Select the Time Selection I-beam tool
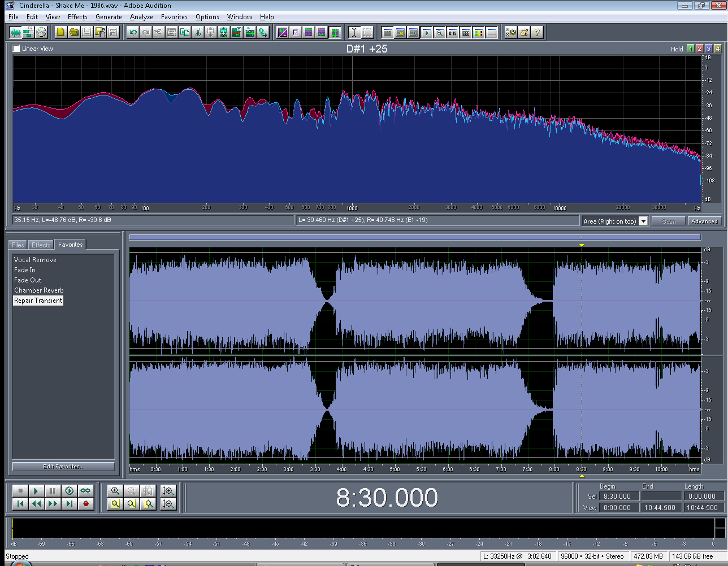 [x=354, y=32]
